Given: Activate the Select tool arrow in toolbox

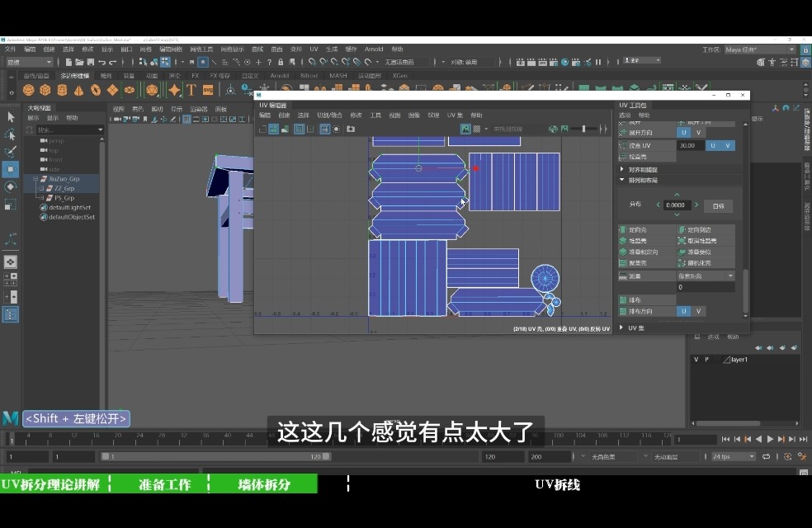Looking at the screenshot, I should [x=10, y=117].
